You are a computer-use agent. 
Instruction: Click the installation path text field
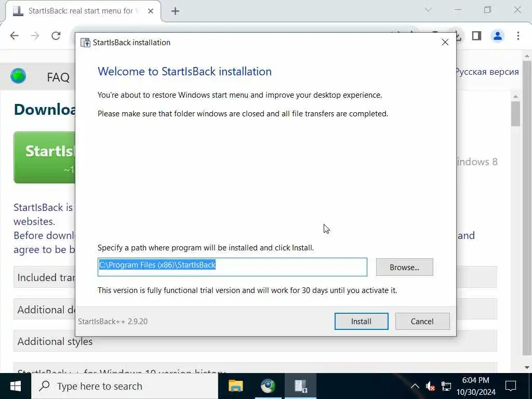coord(232,267)
